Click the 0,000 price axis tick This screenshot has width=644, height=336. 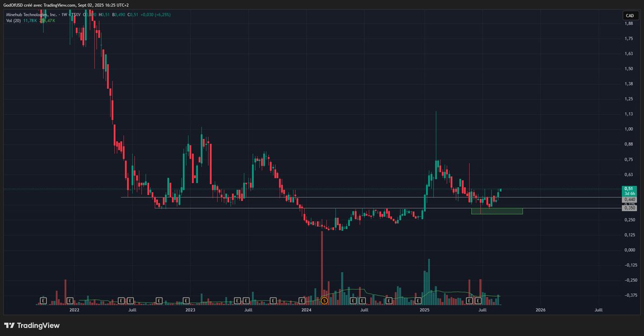coord(630,250)
